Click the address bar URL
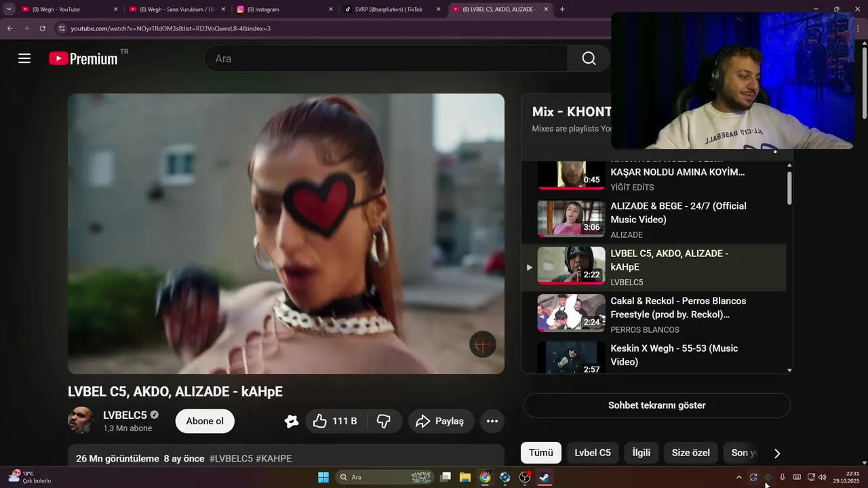Screen dimensions: 868x488 click(170, 28)
